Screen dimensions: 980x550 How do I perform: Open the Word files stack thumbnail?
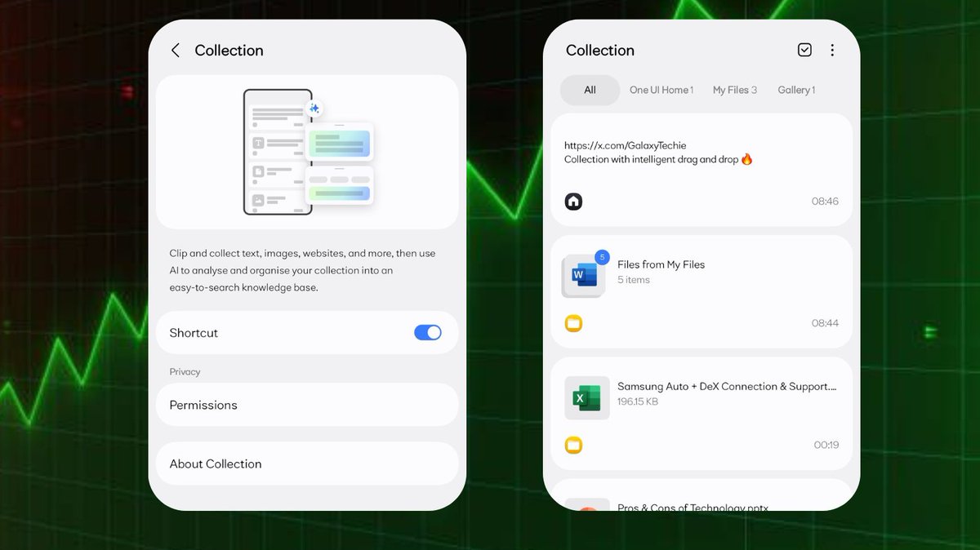point(583,276)
